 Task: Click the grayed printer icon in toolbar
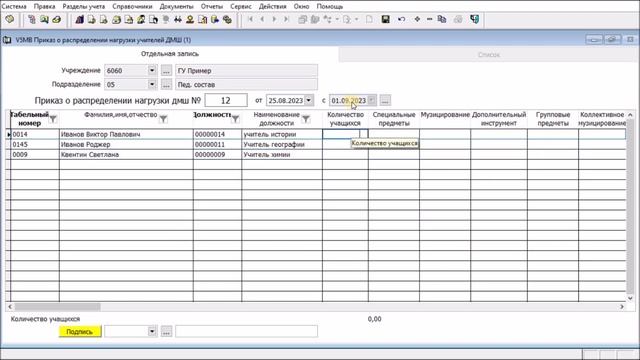(458, 19)
